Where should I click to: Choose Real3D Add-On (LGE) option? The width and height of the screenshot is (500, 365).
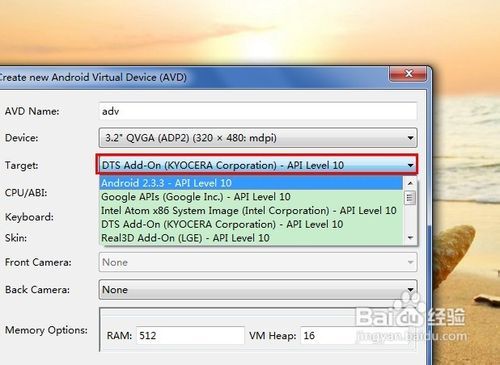[251, 238]
